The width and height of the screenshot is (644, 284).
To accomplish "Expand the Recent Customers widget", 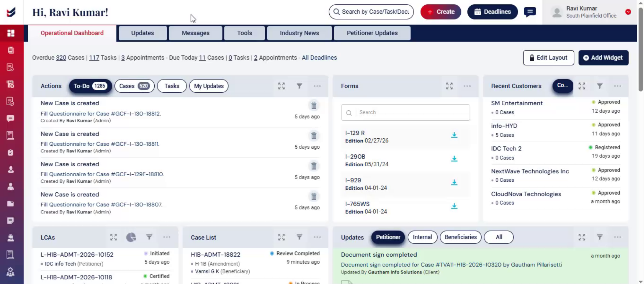I will (x=582, y=86).
